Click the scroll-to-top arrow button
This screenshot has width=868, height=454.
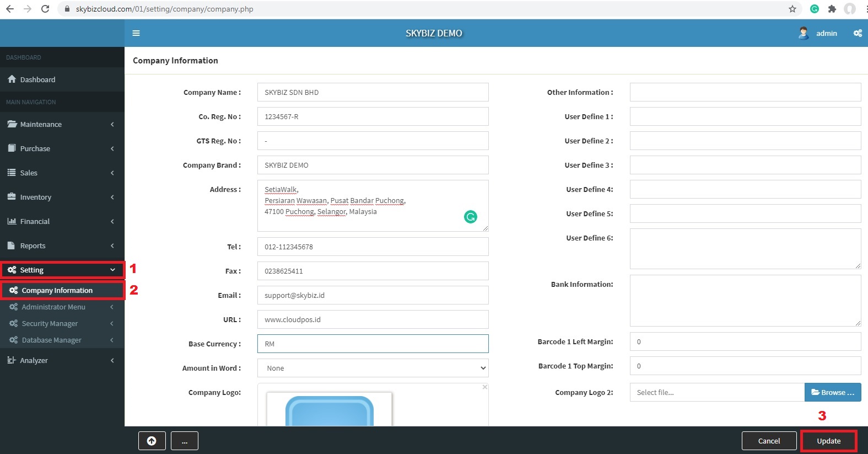[152, 441]
